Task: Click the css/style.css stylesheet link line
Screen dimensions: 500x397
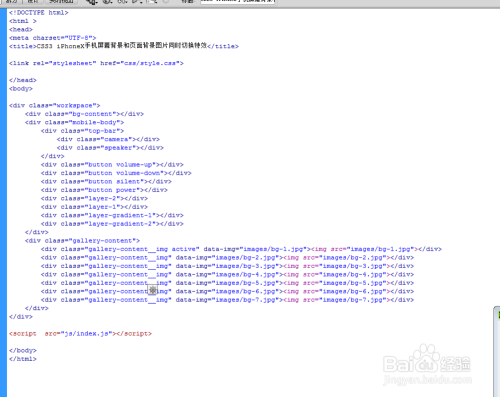Action: coord(96,63)
